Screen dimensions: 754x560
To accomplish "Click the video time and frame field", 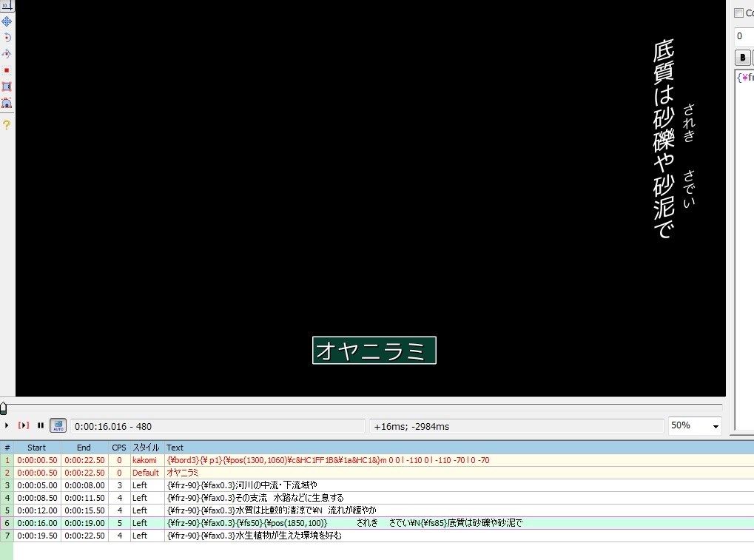I will [x=218, y=426].
